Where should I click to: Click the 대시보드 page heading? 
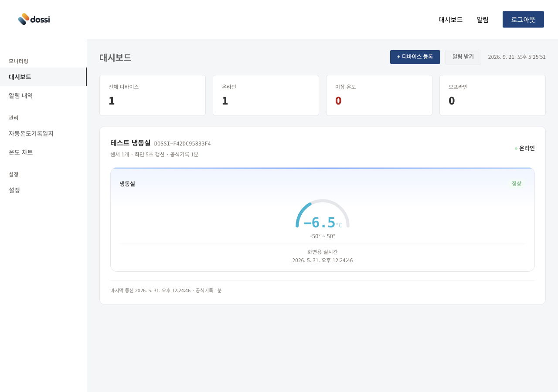pyautogui.click(x=115, y=57)
